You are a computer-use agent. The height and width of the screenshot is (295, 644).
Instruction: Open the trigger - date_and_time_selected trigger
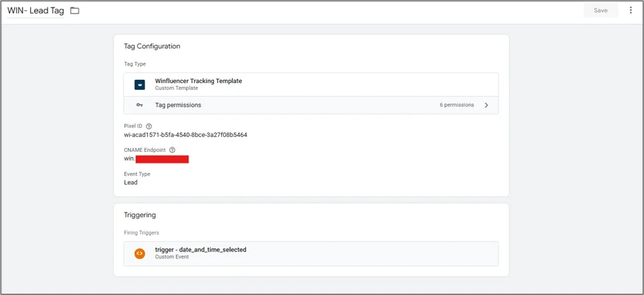point(201,250)
